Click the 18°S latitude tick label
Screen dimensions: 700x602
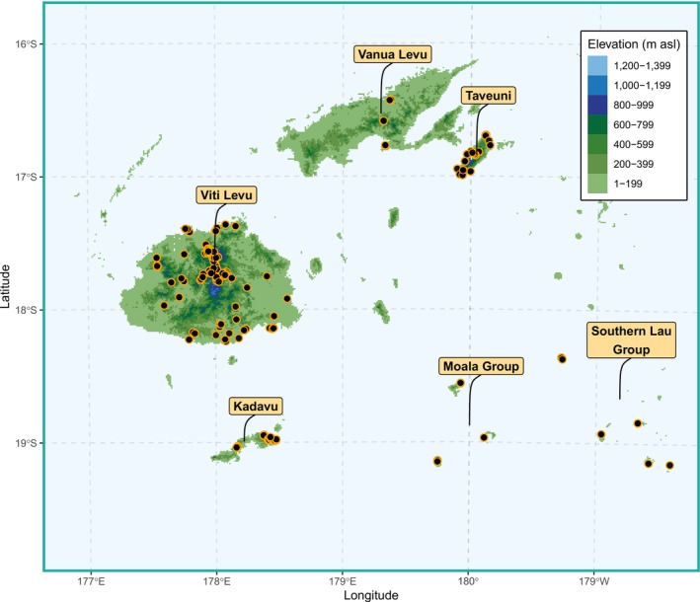coord(27,310)
